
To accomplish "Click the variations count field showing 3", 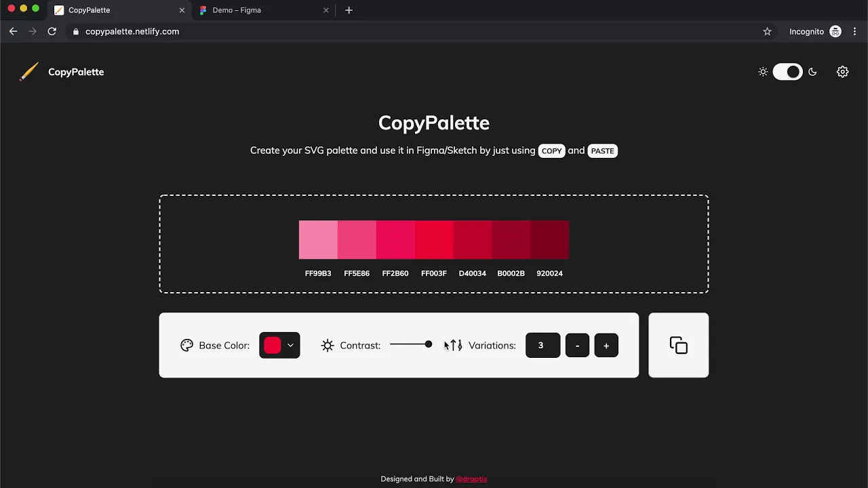I will tap(542, 345).
